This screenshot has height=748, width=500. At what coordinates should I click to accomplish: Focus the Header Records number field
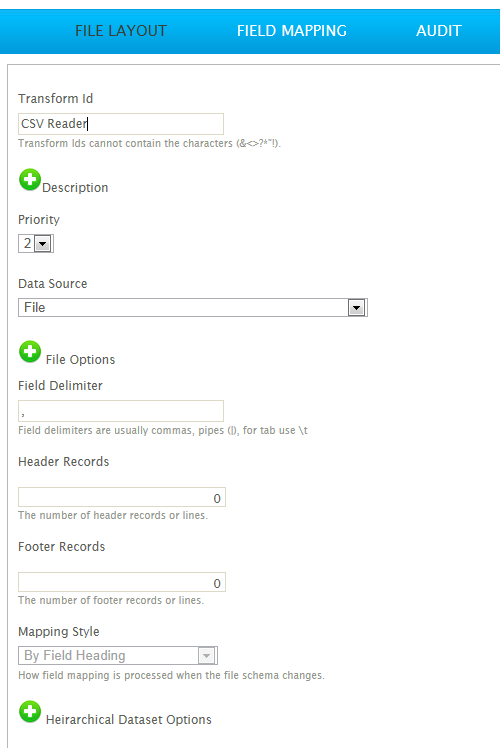tap(122, 498)
